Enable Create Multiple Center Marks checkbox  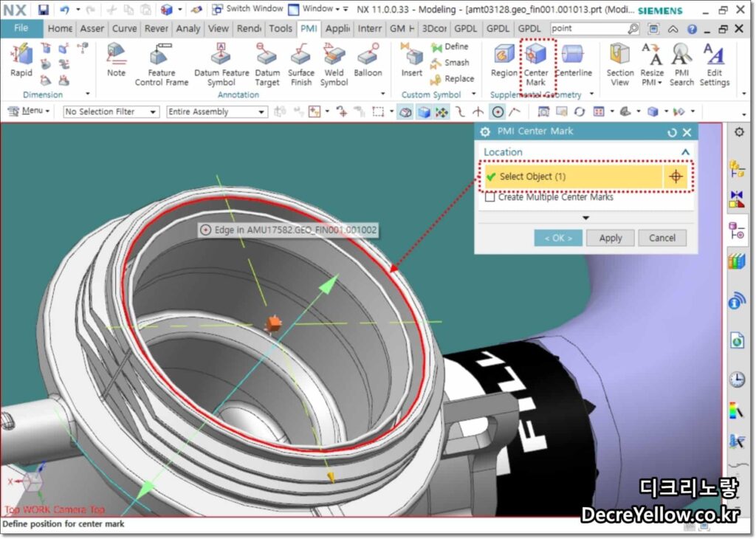pos(490,196)
